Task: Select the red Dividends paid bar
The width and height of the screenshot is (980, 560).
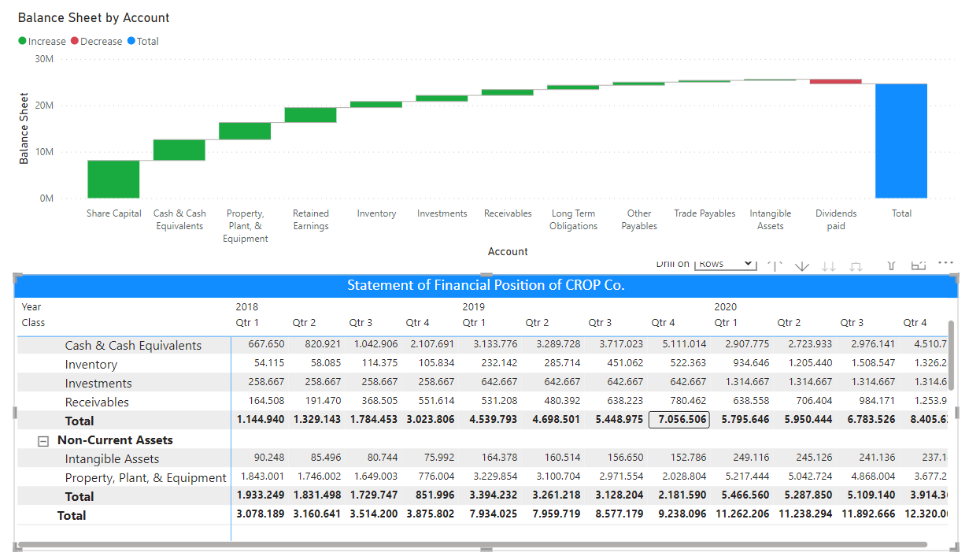Action: 836,82
